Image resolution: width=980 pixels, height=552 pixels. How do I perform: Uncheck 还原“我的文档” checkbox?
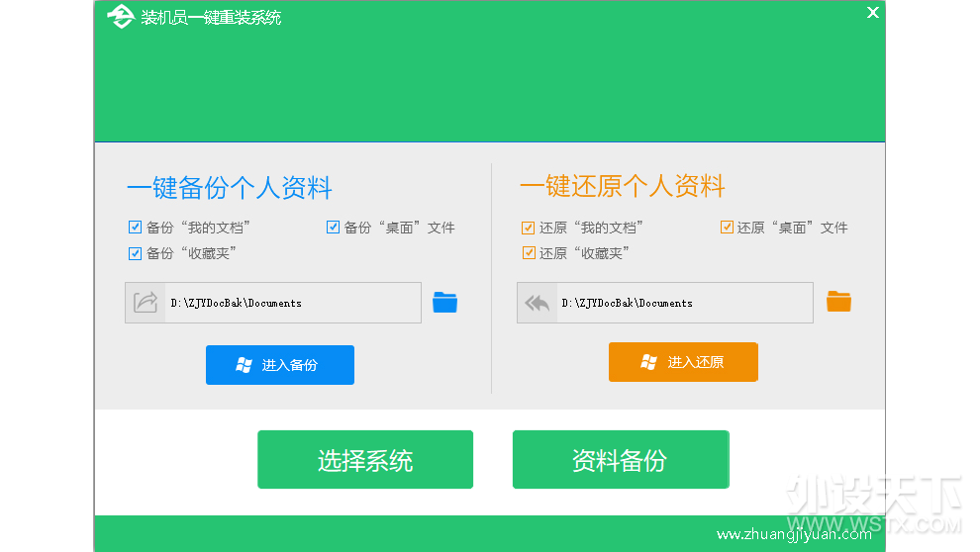click(529, 228)
